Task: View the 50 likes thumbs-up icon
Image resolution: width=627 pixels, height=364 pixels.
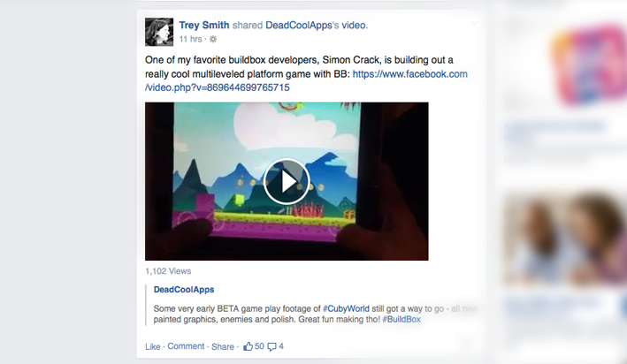Action: [x=248, y=346]
